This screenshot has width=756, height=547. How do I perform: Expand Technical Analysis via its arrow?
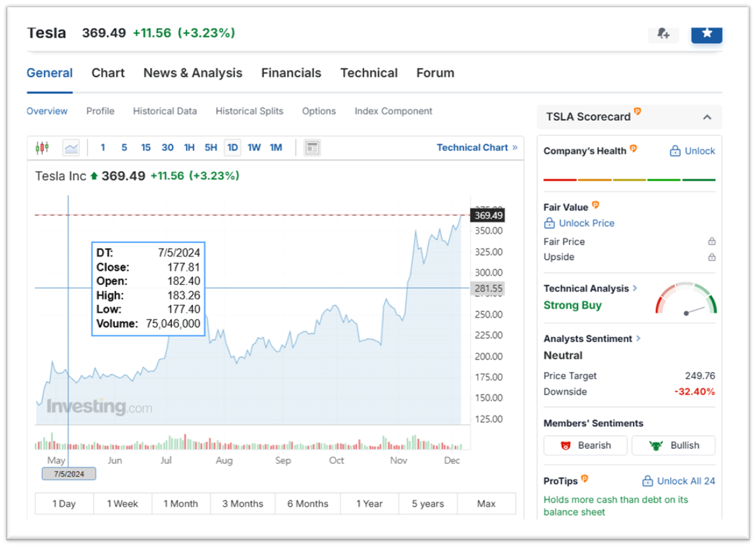click(x=635, y=288)
